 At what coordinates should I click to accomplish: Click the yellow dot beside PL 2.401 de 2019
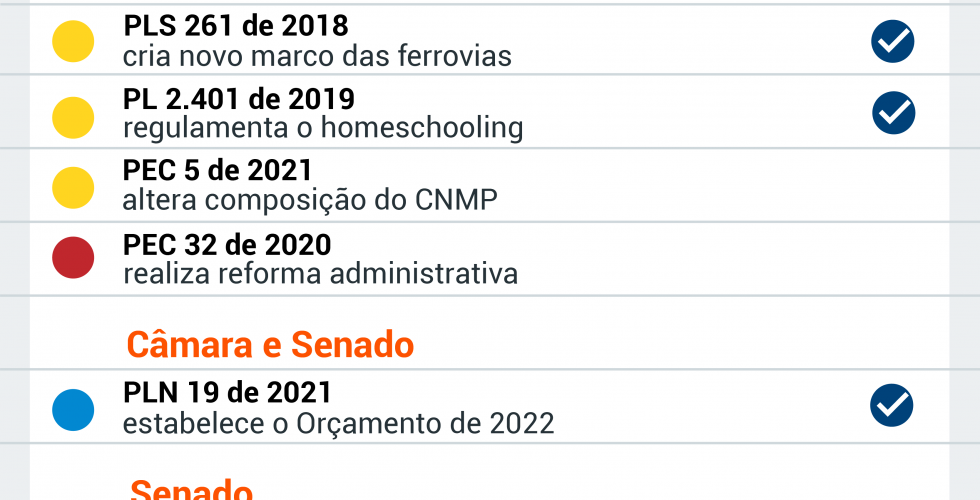pos(73,115)
